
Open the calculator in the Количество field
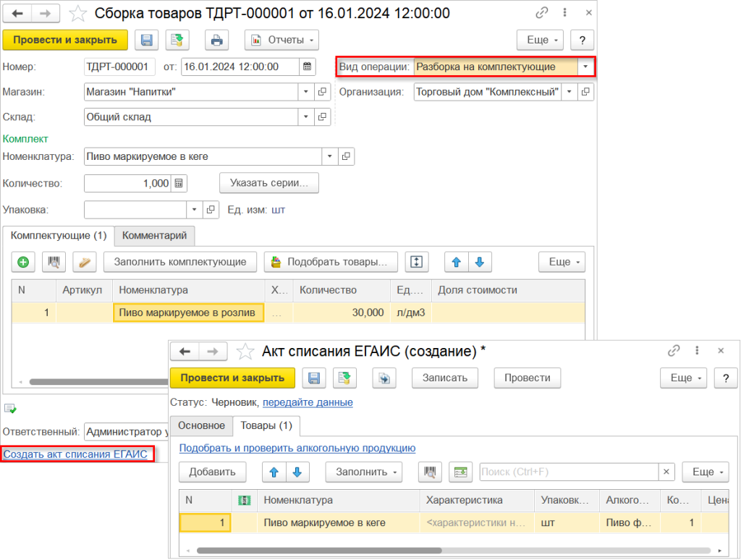pos(179,183)
